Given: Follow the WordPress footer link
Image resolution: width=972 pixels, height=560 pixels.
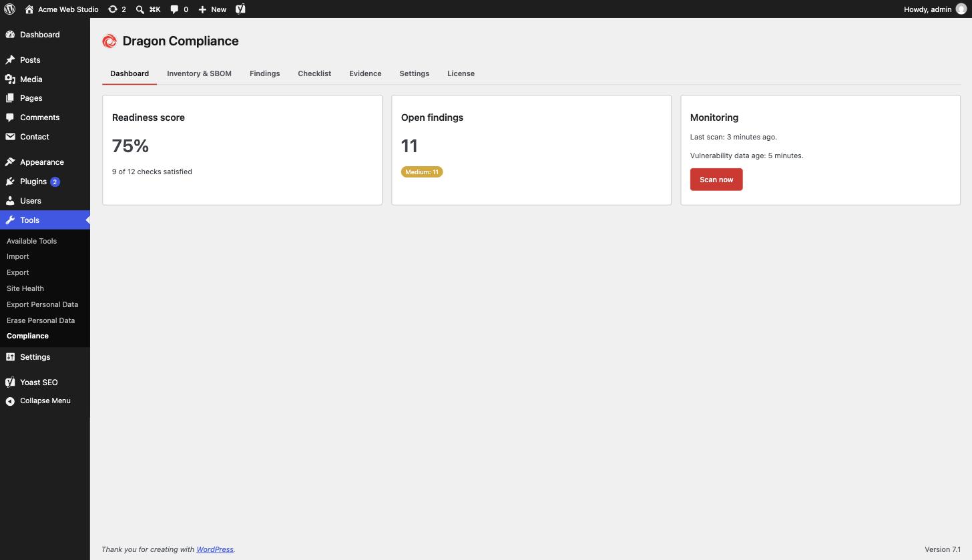Looking at the screenshot, I should click(215, 549).
